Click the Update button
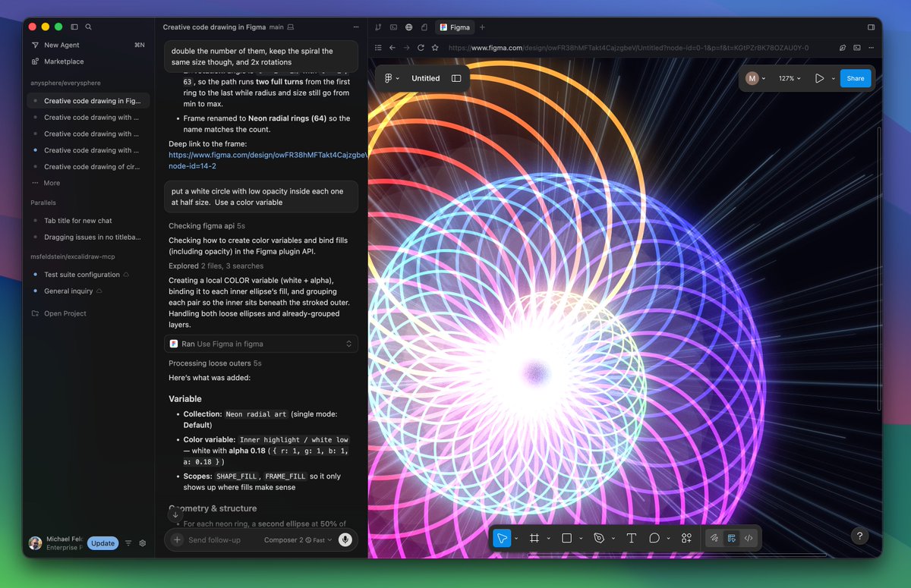 coord(102,543)
